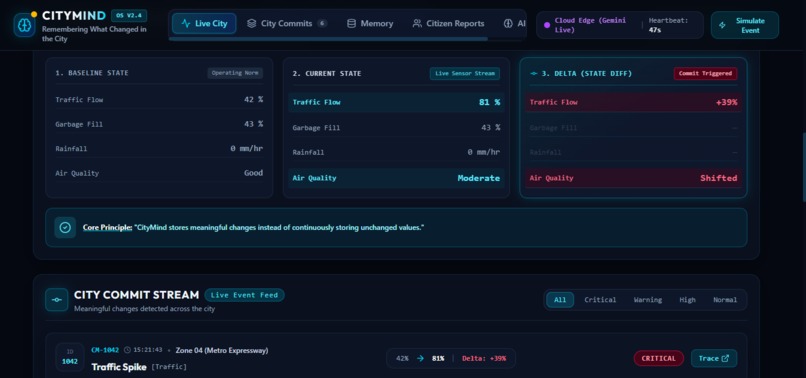Image resolution: width=806 pixels, height=378 pixels.
Task: Click the 1. BASELINE STATE heading
Action: 92,73
